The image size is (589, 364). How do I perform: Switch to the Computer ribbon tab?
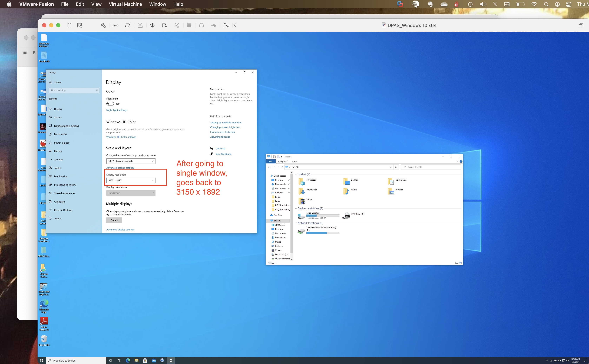(x=283, y=161)
